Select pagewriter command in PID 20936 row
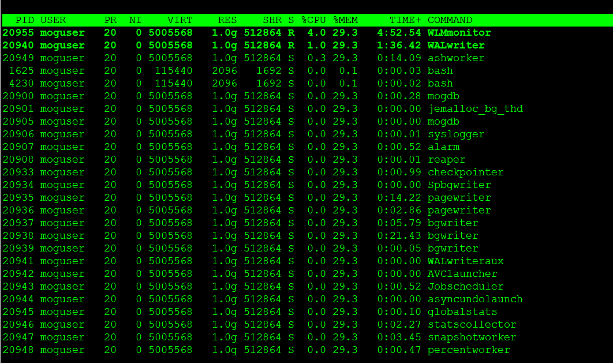Image resolution: width=613 pixels, height=364 pixels. coord(459,211)
